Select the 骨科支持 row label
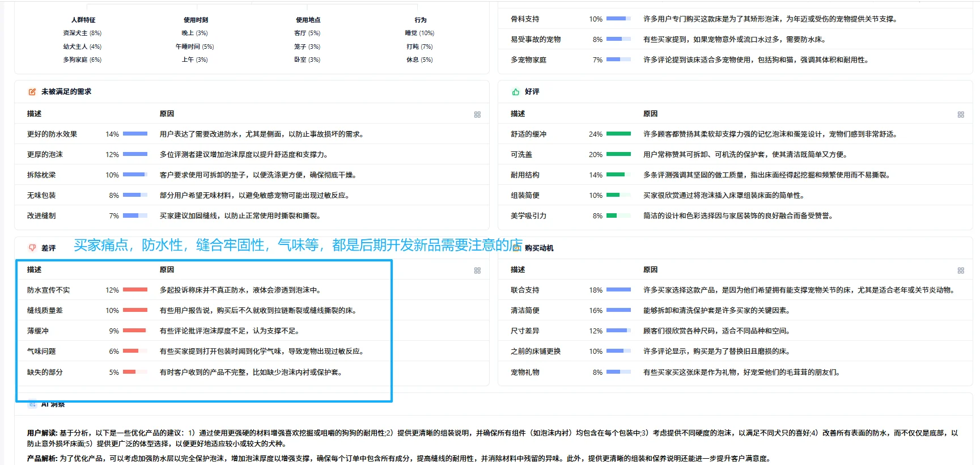The height and width of the screenshot is (465, 980). (525, 19)
